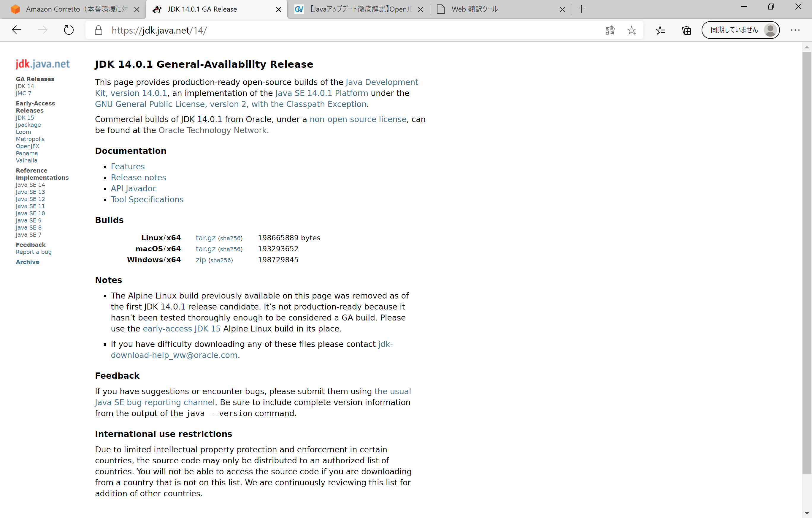Add page to favorites star icon
Viewport: 812px width, 518px height.
(631, 30)
